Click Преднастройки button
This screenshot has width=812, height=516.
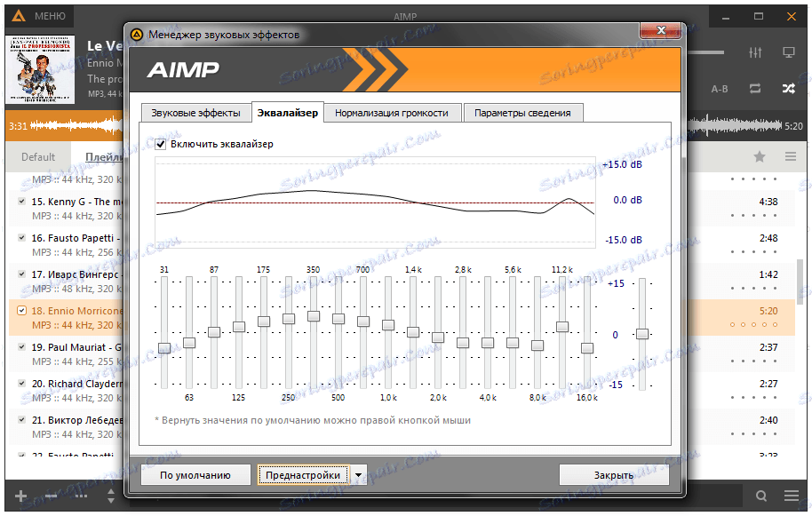[303, 475]
